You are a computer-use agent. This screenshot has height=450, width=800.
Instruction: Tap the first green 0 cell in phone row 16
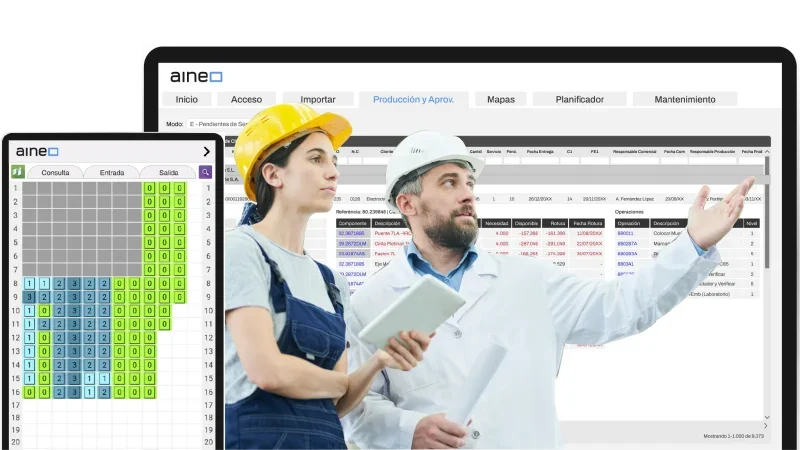point(29,392)
